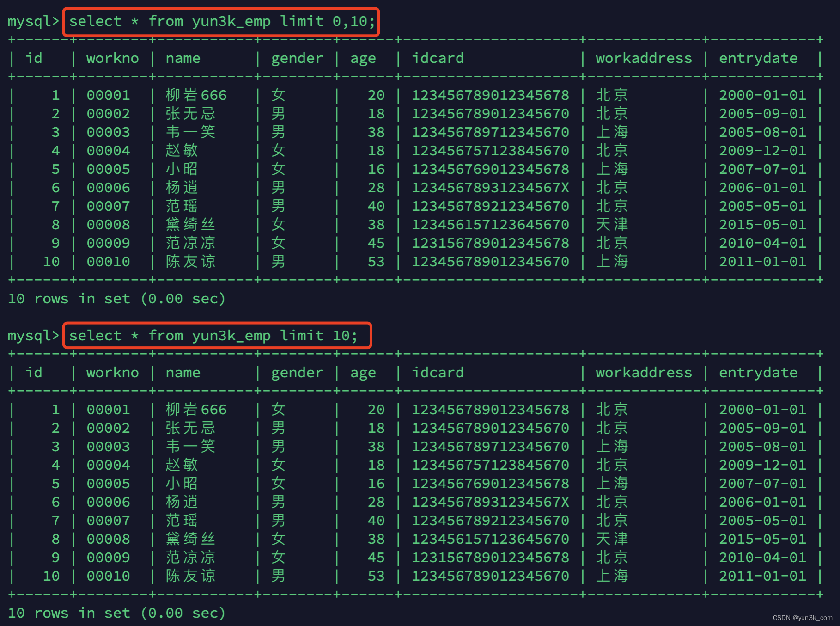Click '天津' workaddress in limit 10 results
This screenshot has width=840, height=626.
(612, 539)
